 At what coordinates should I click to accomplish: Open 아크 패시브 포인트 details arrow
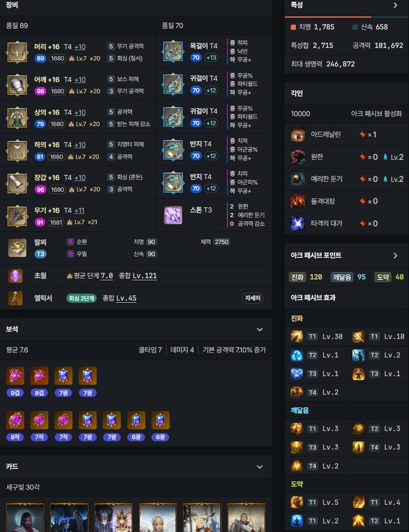coord(395,255)
